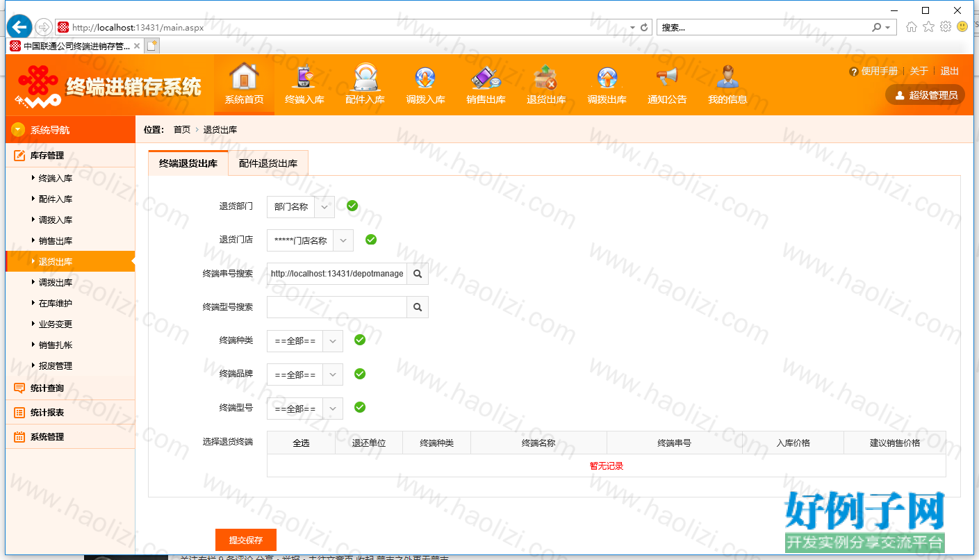Click 暂无记录 text in table
979x560 pixels.
coord(607,466)
